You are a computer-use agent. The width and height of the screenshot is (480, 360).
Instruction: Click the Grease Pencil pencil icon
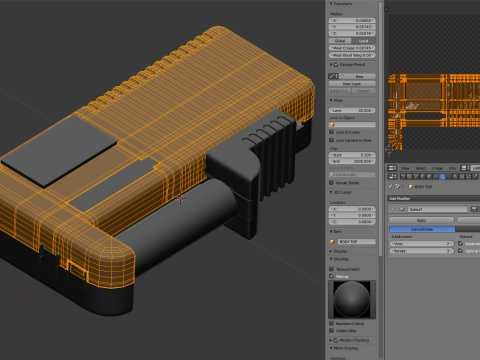[x=332, y=76]
